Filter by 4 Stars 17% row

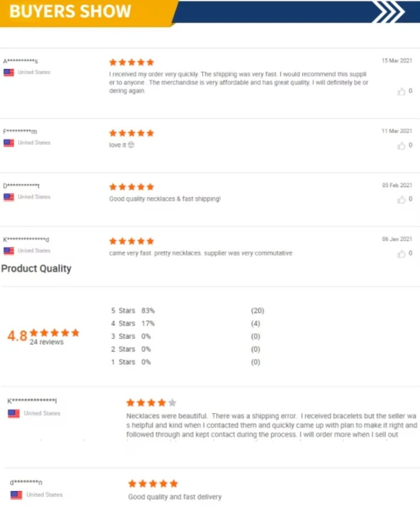point(132,324)
